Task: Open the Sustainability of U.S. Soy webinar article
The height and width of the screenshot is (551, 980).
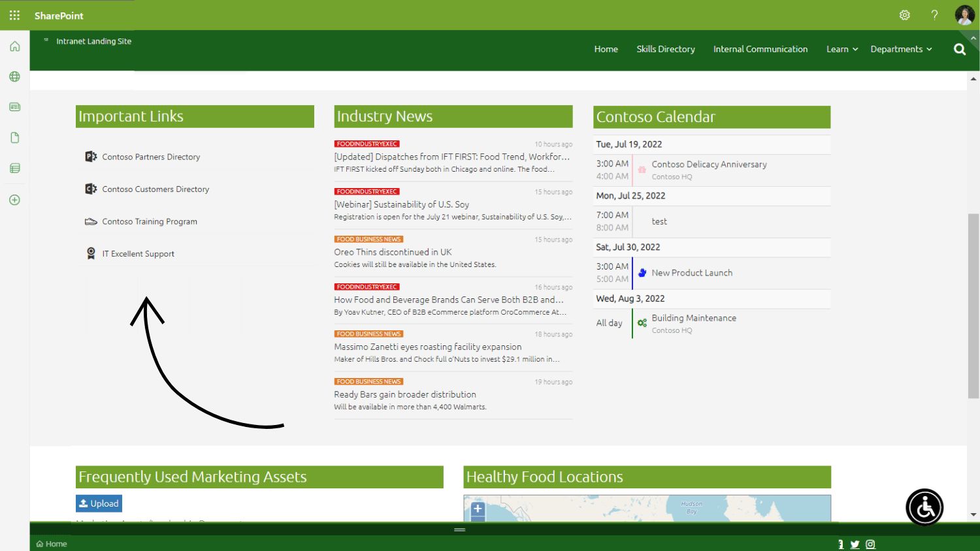Action: 402,204
